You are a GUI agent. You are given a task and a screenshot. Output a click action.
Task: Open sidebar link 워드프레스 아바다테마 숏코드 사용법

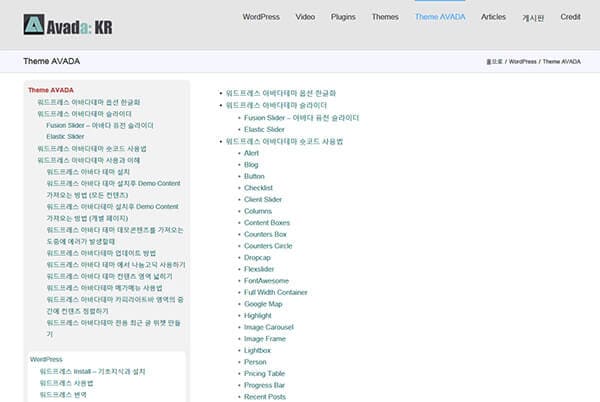point(92,148)
